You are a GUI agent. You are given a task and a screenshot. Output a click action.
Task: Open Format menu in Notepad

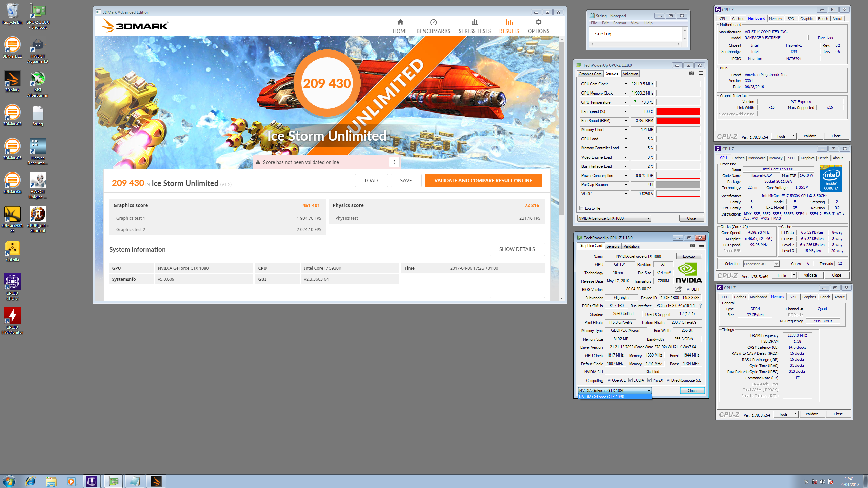point(619,23)
